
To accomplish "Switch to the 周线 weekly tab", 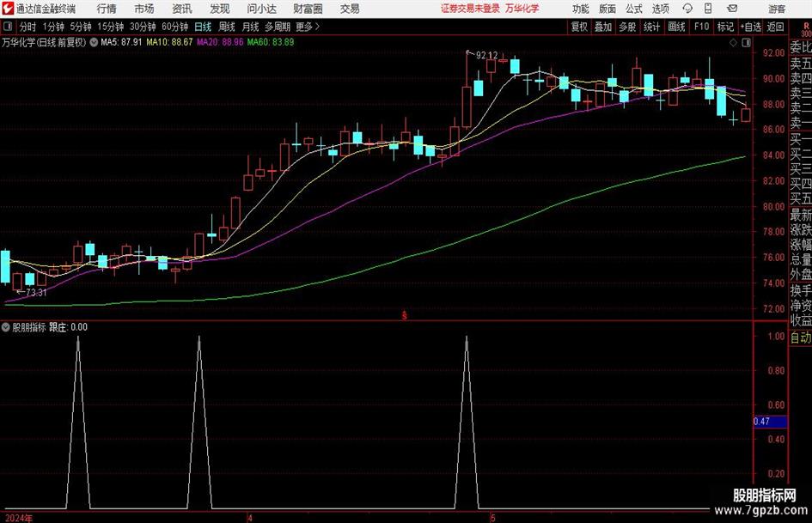I will tap(227, 27).
